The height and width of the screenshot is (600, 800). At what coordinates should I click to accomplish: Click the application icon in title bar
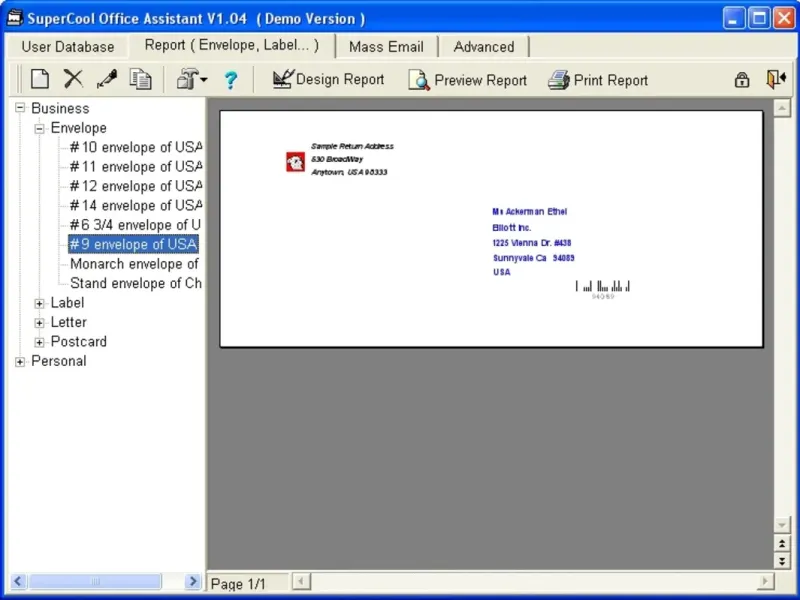coord(15,18)
